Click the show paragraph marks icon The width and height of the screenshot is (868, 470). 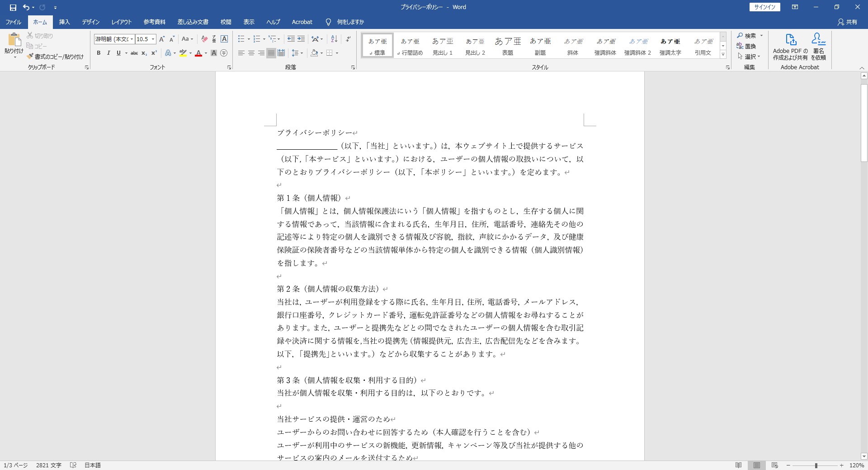(x=348, y=39)
